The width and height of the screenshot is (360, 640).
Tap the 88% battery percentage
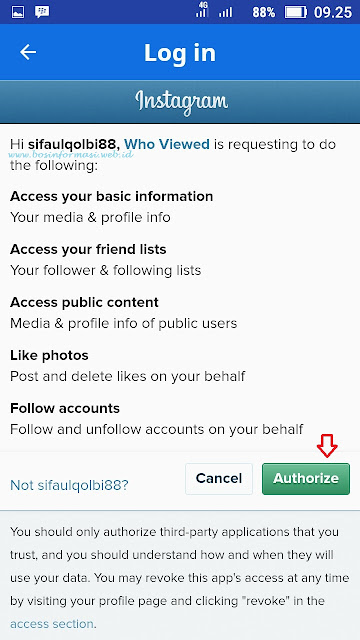pos(264,13)
